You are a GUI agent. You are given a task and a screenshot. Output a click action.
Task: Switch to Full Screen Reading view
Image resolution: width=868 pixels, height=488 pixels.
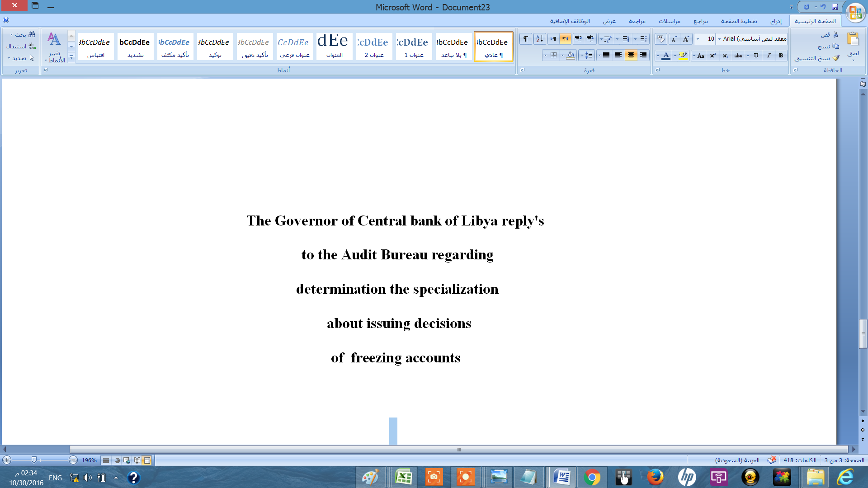coord(137,460)
